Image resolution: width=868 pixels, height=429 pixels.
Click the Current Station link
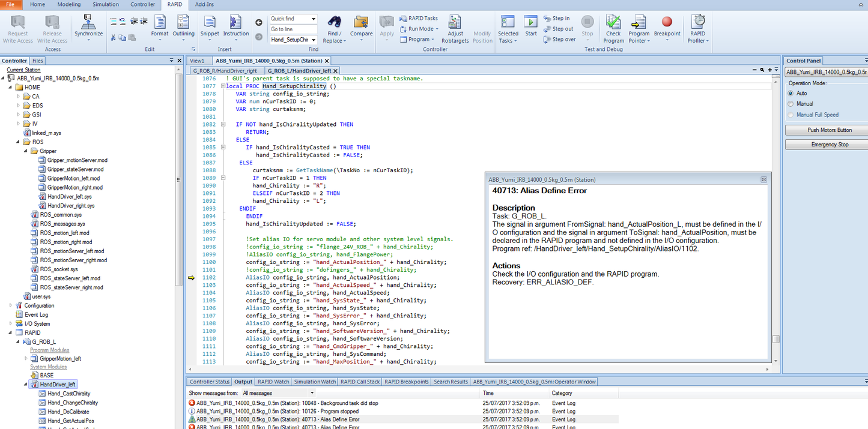[x=23, y=70]
